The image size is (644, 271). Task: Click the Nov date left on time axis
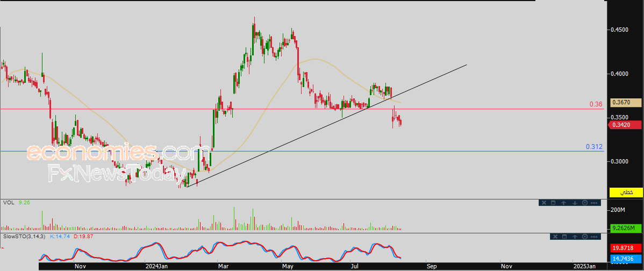tap(81, 267)
